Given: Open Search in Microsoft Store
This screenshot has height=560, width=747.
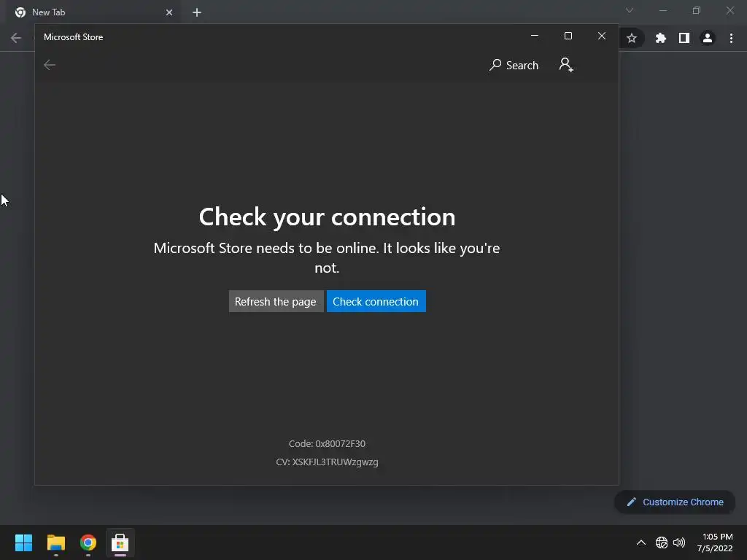Looking at the screenshot, I should pos(514,65).
